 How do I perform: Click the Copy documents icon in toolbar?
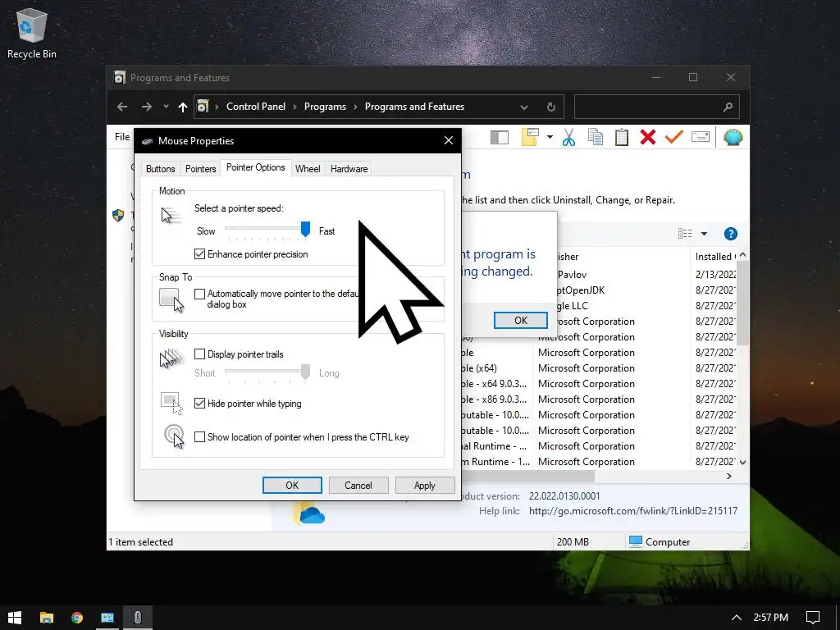pos(596,138)
